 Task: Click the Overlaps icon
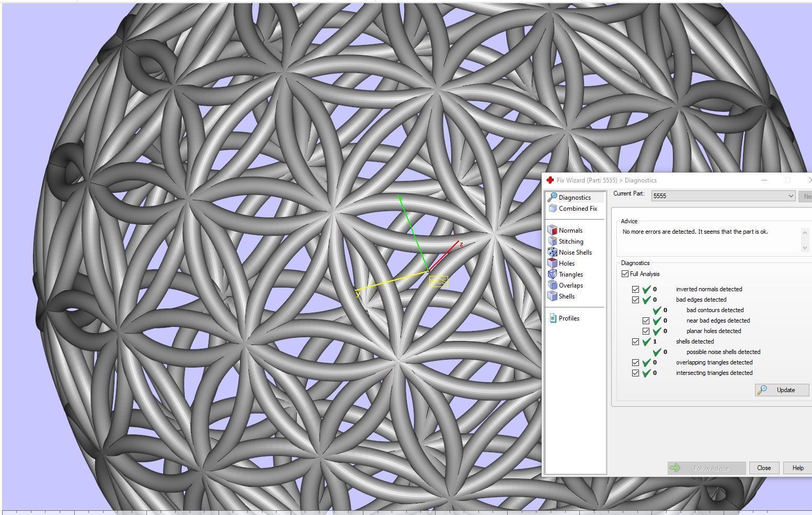[x=552, y=285]
